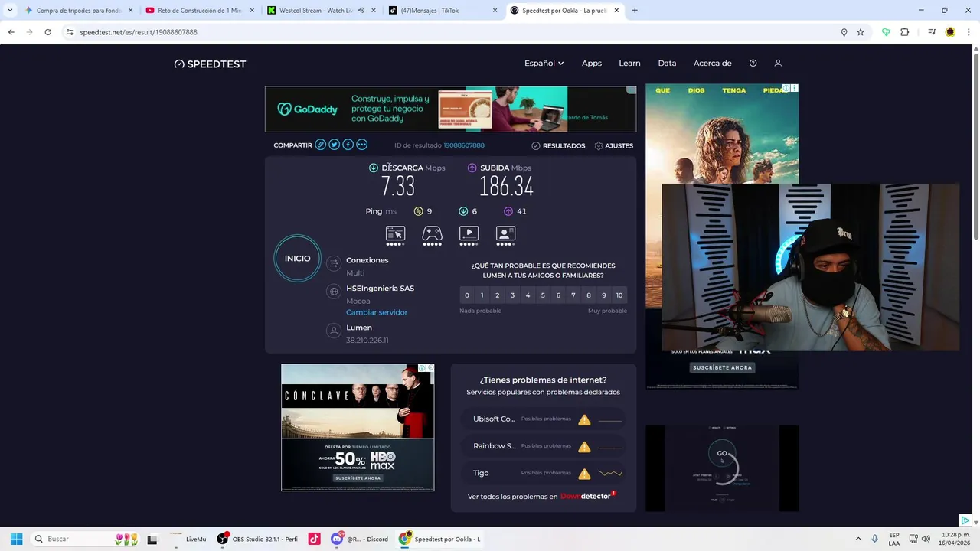The height and width of the screenshot is (551, 980).
Task: Open OBS Studio from the taskbar
Action: (x=257, y=539)
